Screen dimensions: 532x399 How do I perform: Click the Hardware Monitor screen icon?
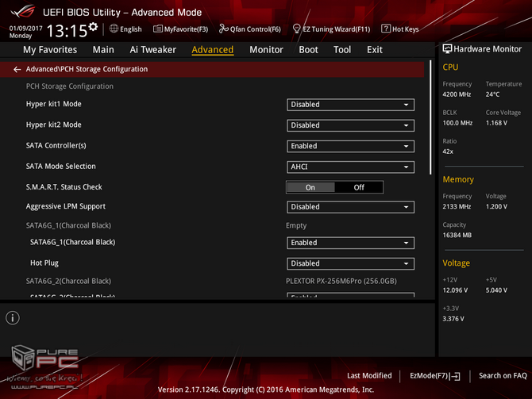[x=447, y=49]
